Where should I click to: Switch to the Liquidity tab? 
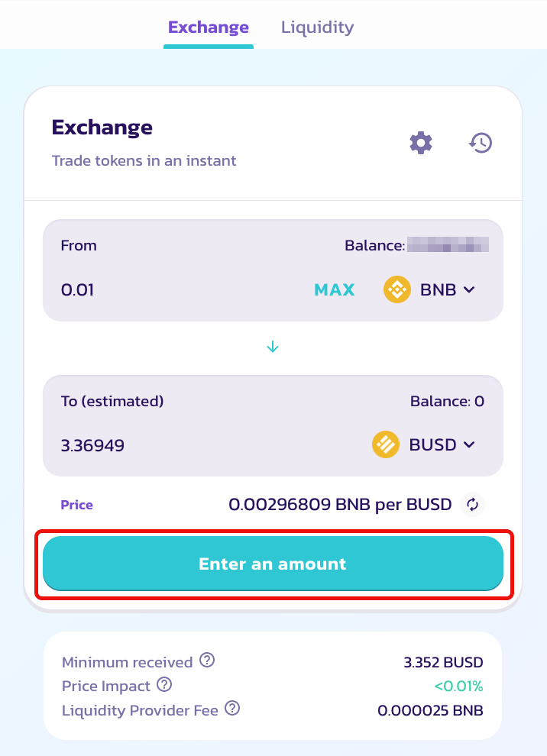[x=317, y=27]
